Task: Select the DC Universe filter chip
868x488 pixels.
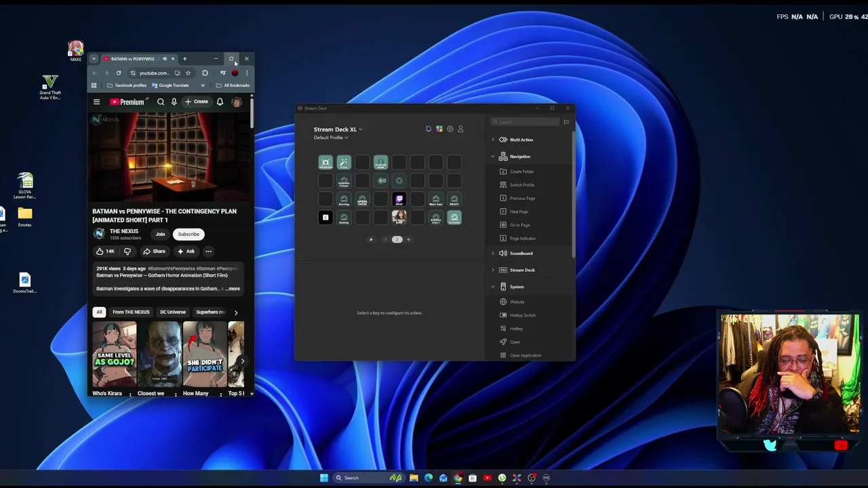Action: coord(172,312)
